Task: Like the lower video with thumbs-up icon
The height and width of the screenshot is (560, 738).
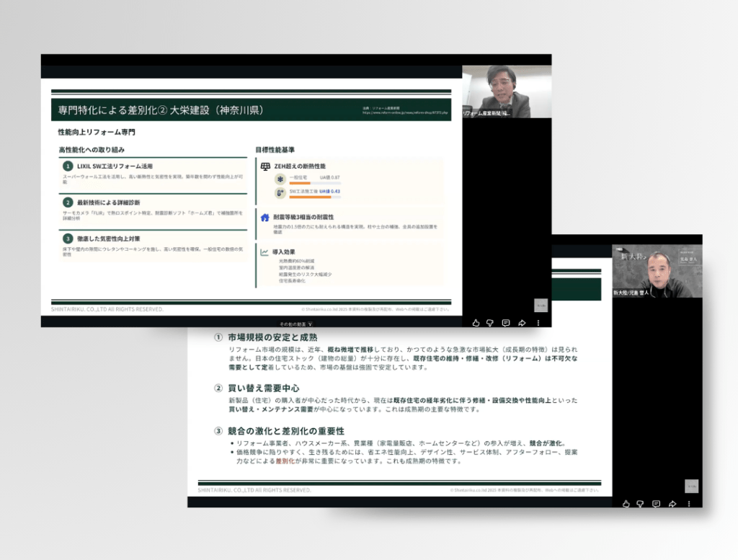Action: 626,503
